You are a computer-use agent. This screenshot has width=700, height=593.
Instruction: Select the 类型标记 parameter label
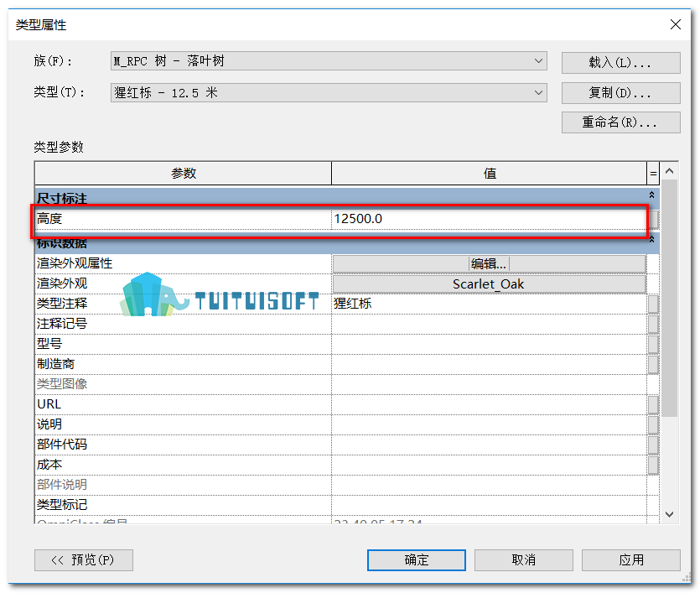(x=62, y=505)
